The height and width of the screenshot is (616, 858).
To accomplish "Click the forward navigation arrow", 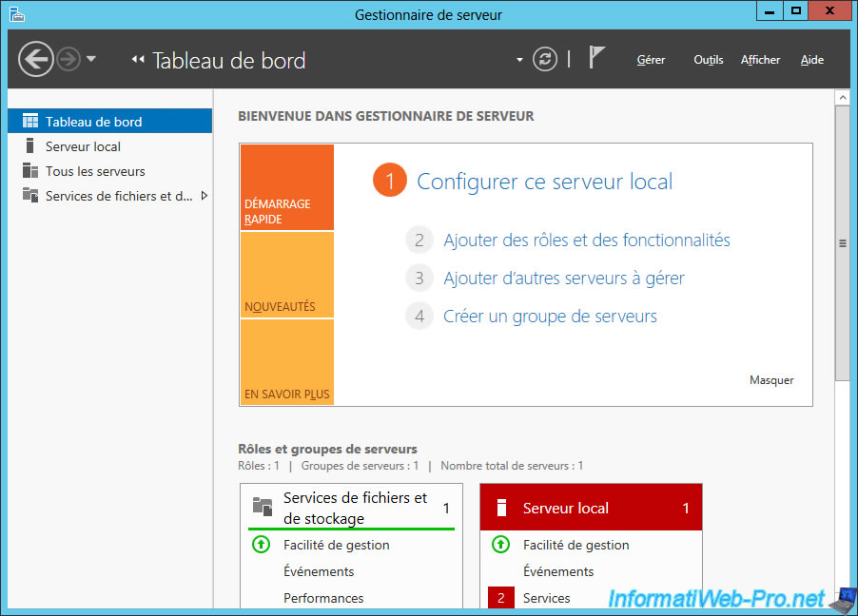I will 68,59.
